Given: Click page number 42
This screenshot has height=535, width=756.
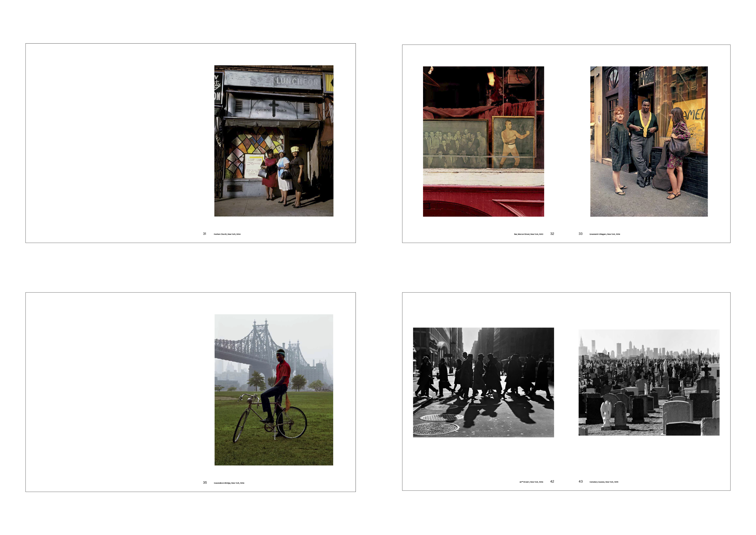Looking at the screenshot, I should tap(552, 482).
